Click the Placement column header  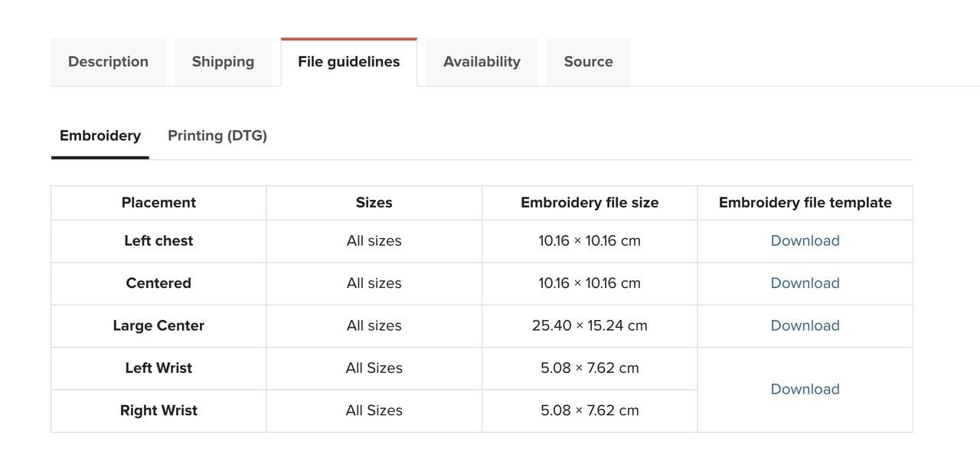158,203
